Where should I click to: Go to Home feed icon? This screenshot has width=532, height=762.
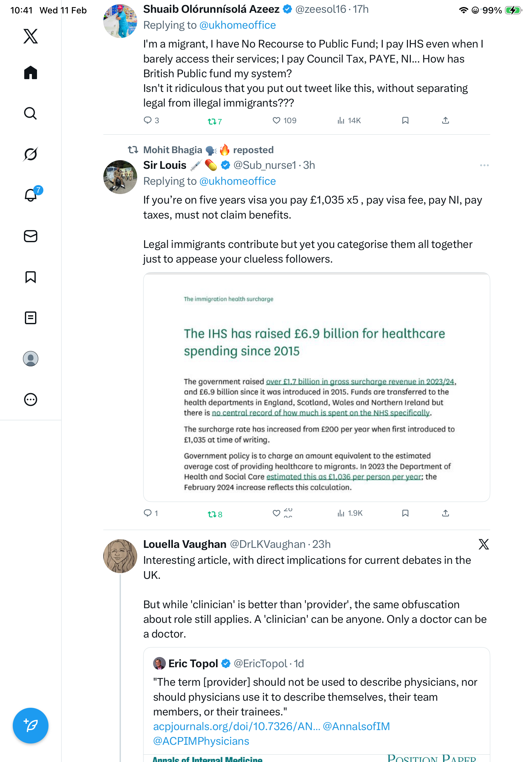31,72
